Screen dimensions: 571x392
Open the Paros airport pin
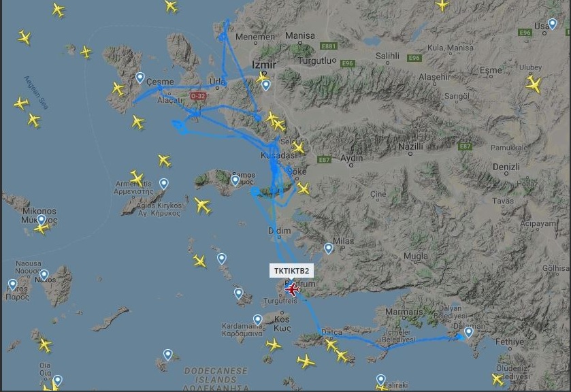(13, 284)
